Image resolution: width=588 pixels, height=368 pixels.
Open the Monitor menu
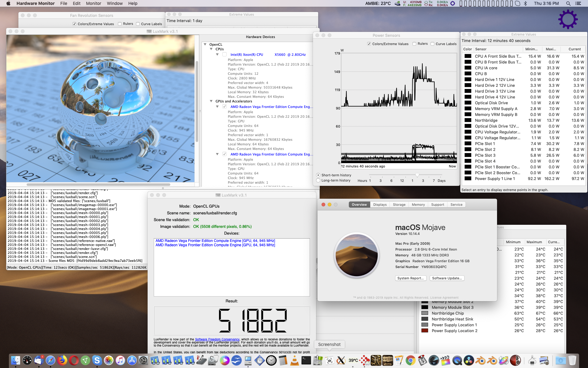point(93,3)
